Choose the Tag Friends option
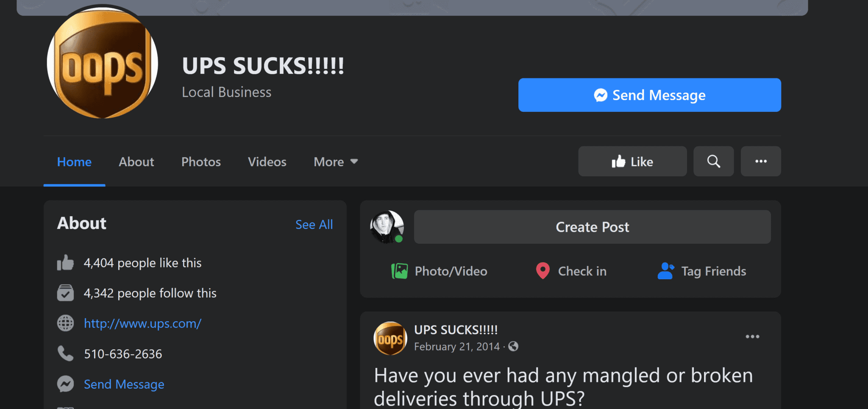Image resolution: width=868 pixels, height=409 pixels. tap(702, 271)
